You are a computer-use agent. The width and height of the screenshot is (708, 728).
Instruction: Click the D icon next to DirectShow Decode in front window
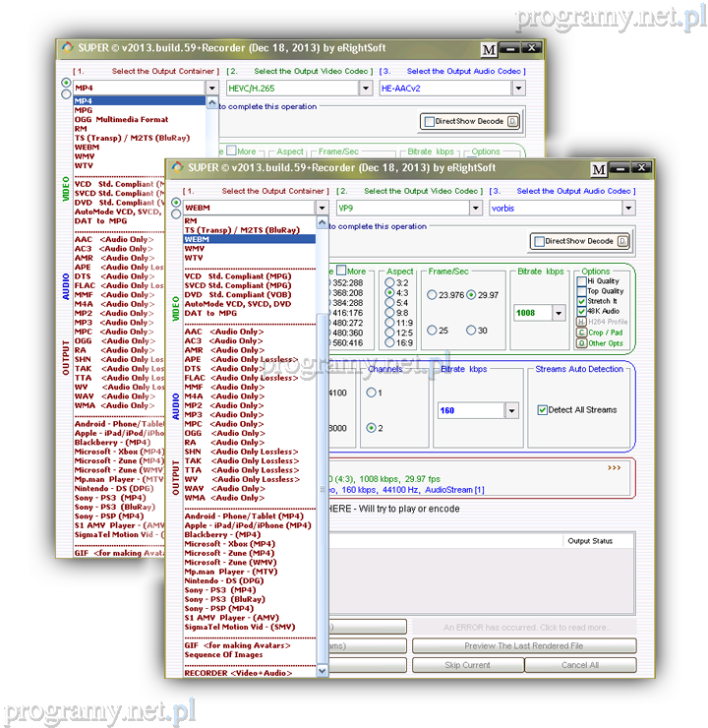point(621,241)
